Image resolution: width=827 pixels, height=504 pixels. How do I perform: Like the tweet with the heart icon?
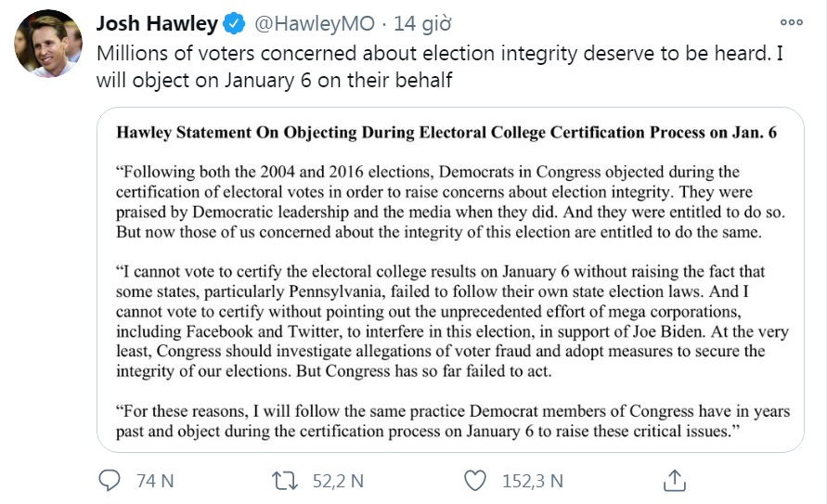coord(475,480)
